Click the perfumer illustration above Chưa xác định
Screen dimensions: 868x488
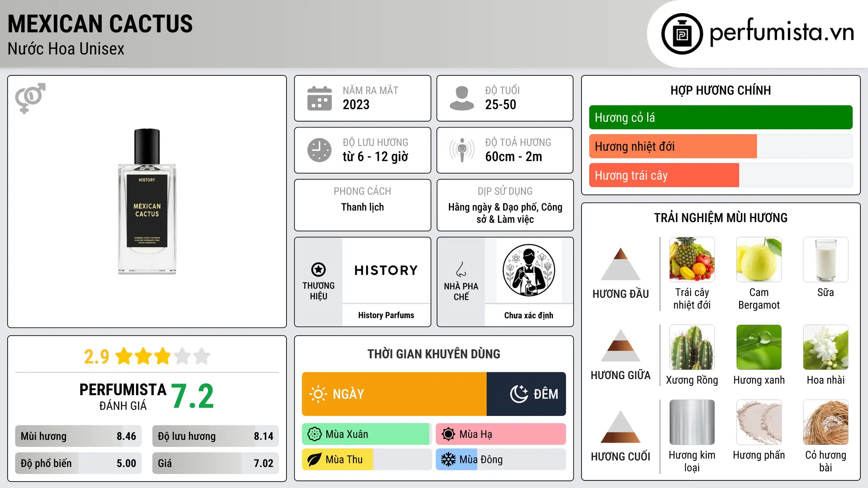tap(529, 270)
